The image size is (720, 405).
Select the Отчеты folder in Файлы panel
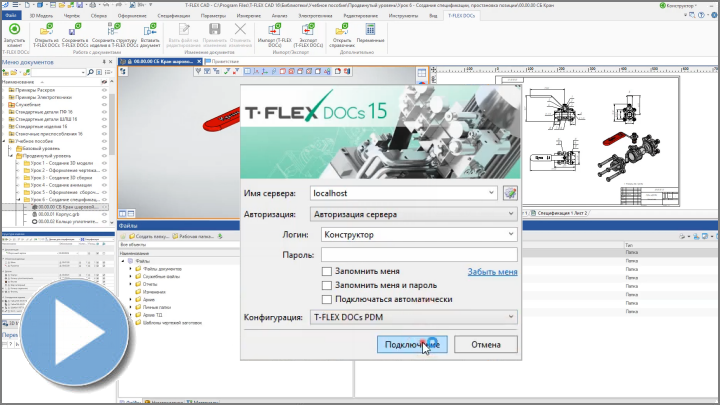point(146,284)
